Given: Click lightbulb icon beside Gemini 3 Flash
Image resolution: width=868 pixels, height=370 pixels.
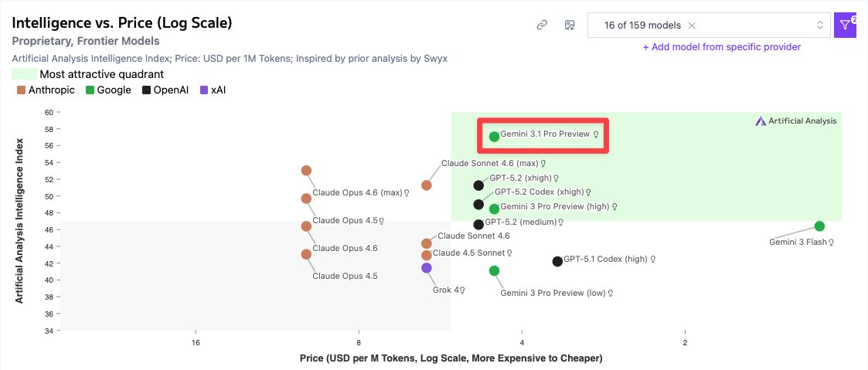Looking at the screenshot, I should point(832,243).
